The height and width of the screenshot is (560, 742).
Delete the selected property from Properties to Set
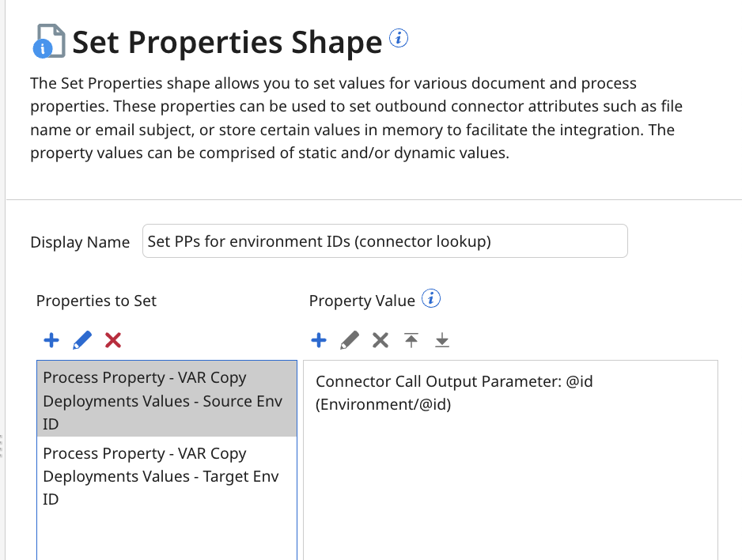[x=112, y=340]
